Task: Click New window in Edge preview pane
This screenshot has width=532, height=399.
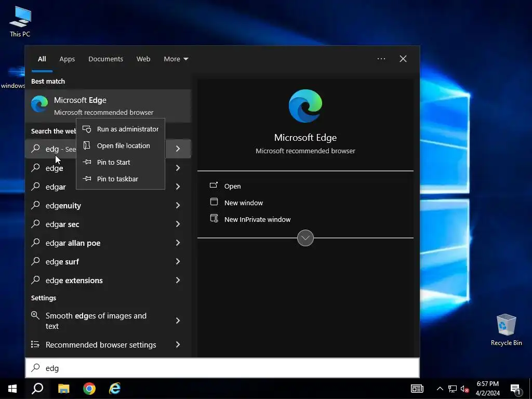Action: 244,203
